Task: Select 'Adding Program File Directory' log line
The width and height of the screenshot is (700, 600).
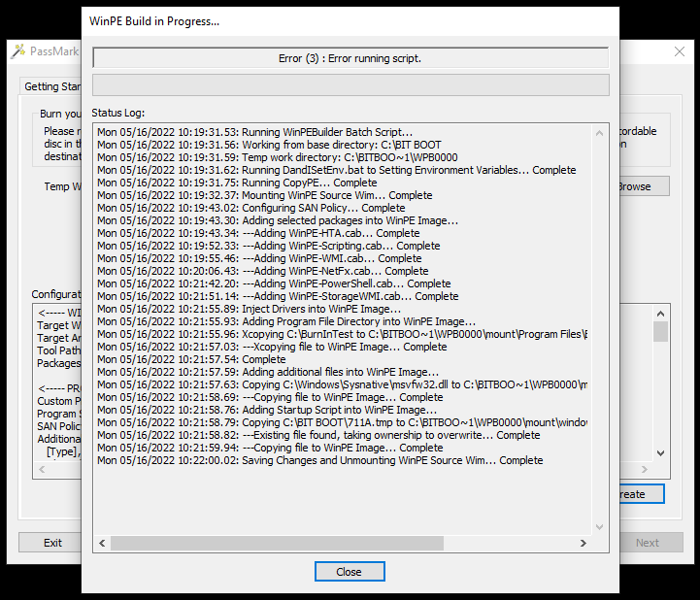Action: [286, 321]
